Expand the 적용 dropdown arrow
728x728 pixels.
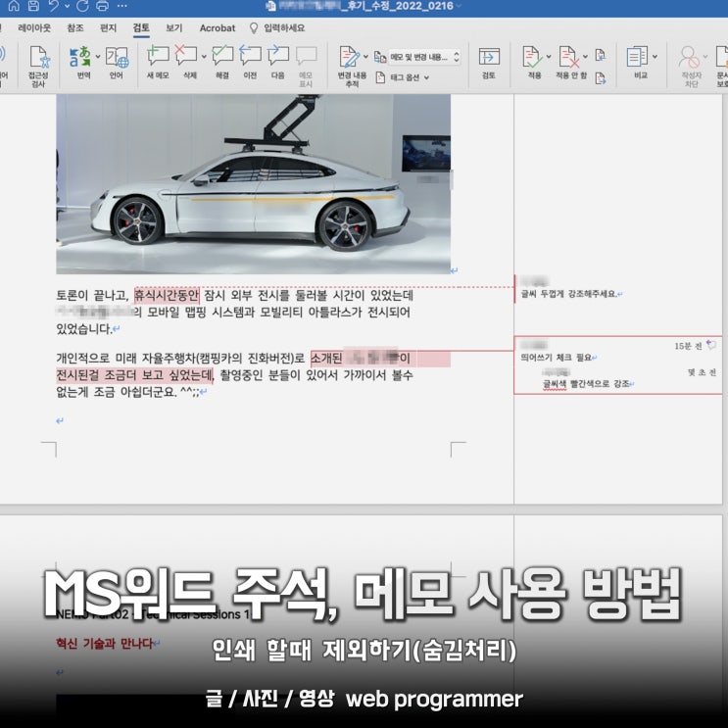(x=549, y=57)
